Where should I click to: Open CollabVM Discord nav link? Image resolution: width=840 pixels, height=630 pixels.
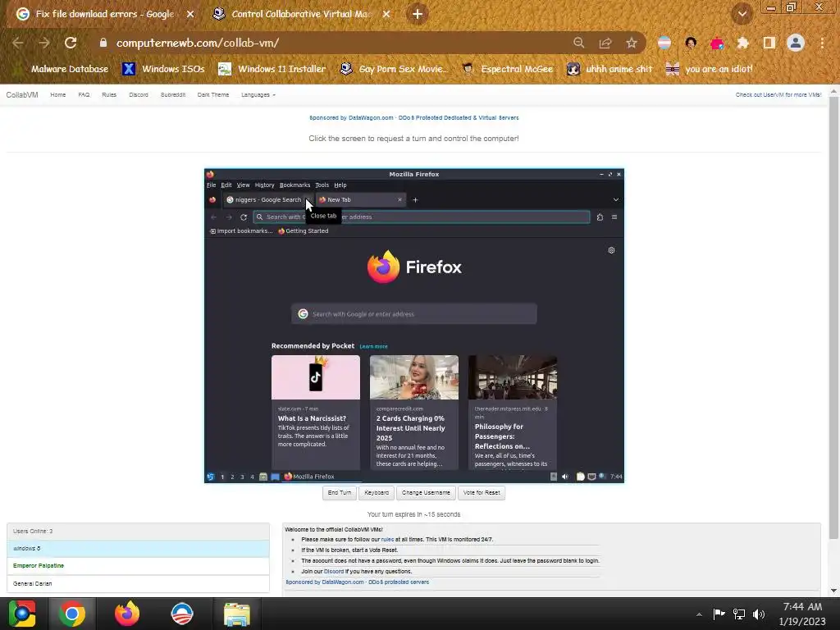click(x=139, y=95)
